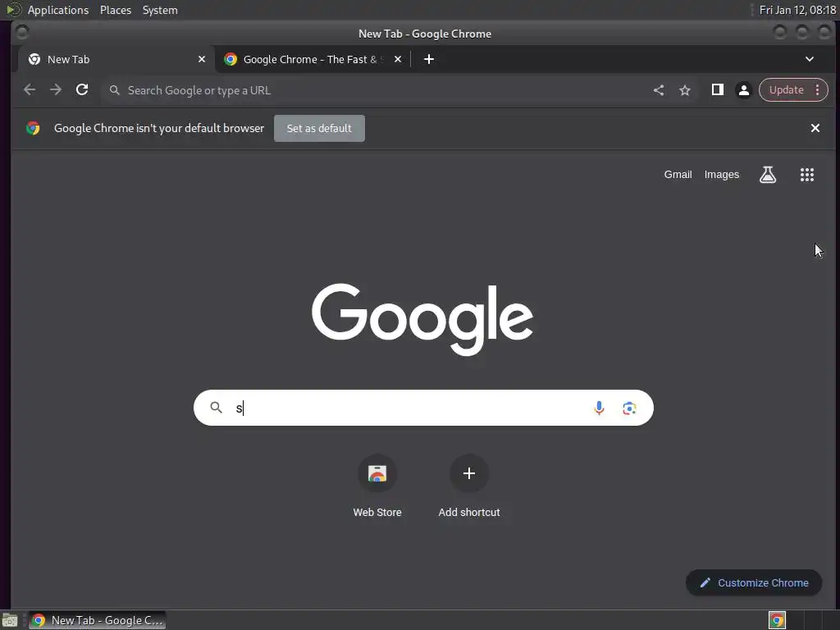840x630 pixels.
Task: Open the Places menu
Action: pyautogui.click(x=115, y=10)
